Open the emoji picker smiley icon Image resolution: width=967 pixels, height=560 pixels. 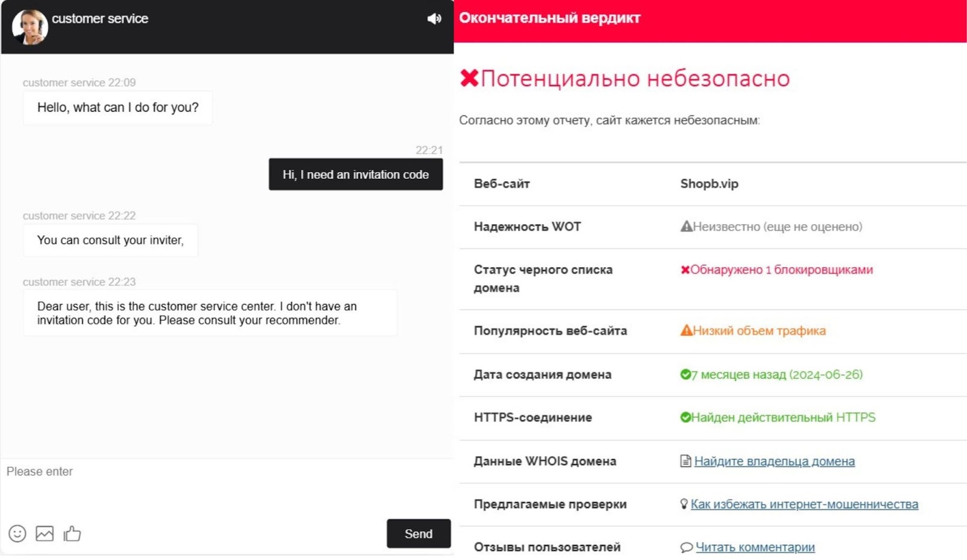pos(18,533)
